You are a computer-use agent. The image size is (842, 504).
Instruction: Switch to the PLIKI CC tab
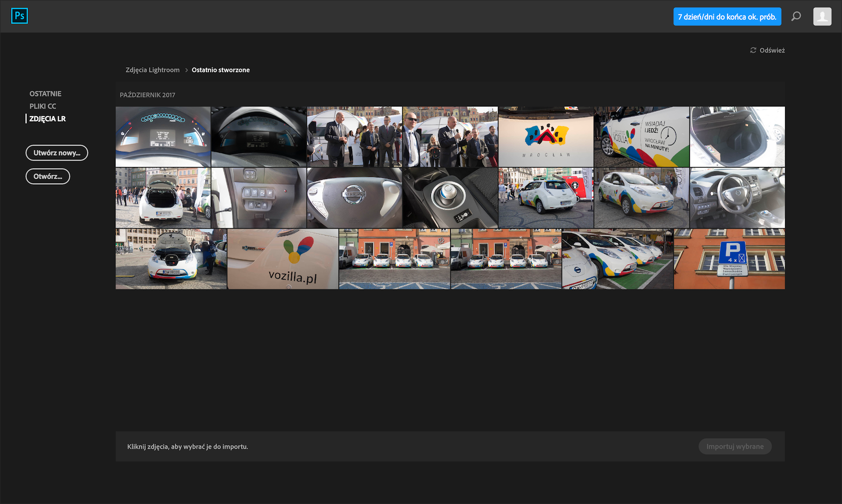tap(43, 106)
